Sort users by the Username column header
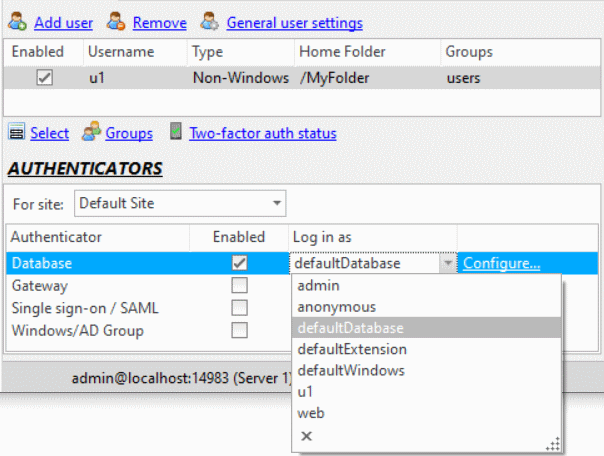This screenshot has height=456, width=604. click(120, 51)
